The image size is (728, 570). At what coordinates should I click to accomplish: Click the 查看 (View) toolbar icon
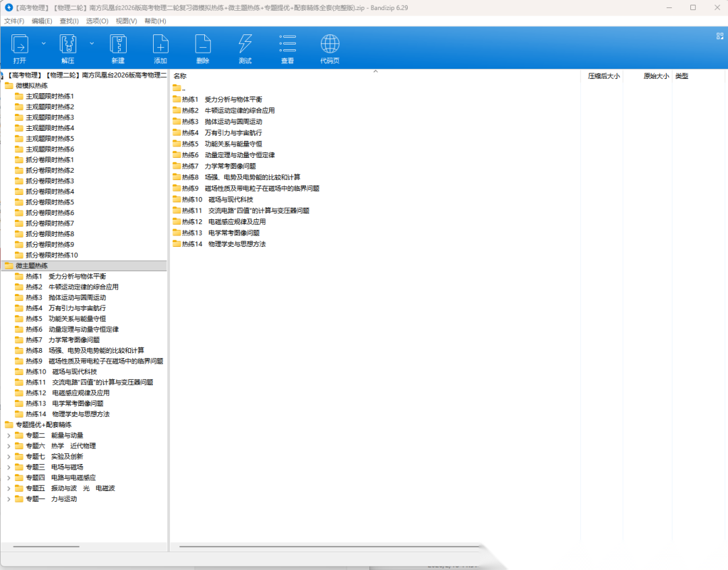click(x=288, y=45)
